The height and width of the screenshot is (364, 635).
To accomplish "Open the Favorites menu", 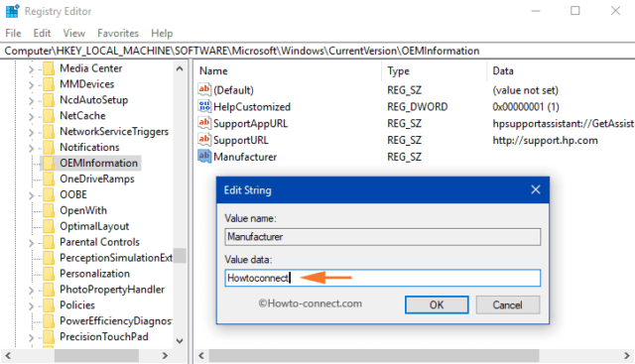I will [118, 33].
